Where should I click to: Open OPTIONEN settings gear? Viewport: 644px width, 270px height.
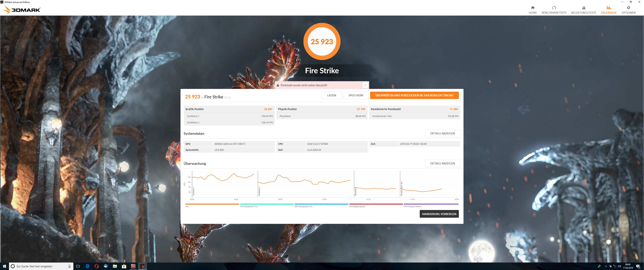(x=628, y=8)
